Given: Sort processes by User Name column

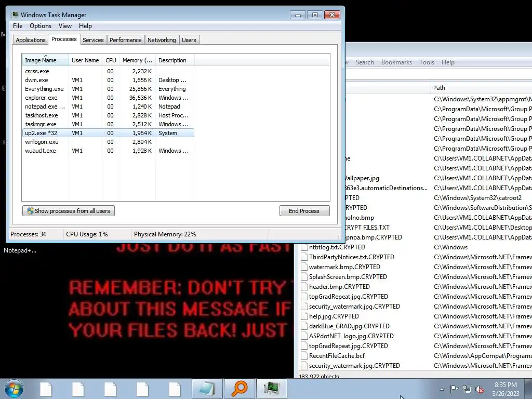Looking at the screenshot, I should [85, 60].
